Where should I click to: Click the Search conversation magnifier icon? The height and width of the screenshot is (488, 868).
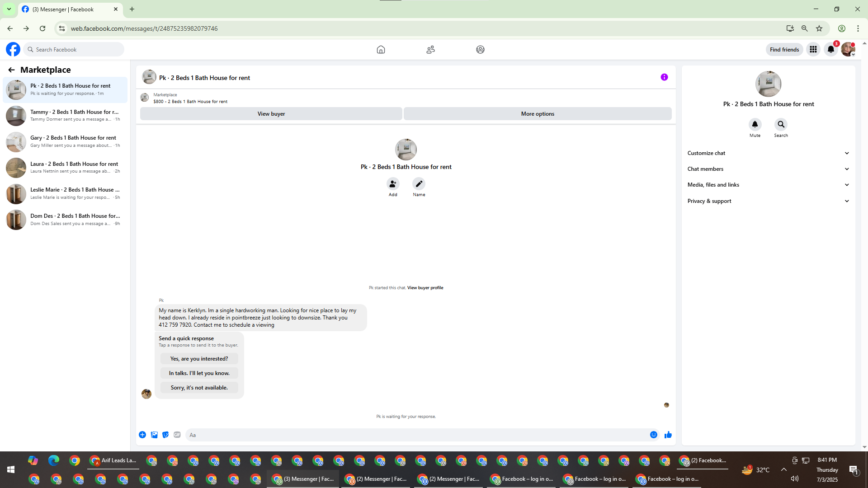(x=781, y=124)
